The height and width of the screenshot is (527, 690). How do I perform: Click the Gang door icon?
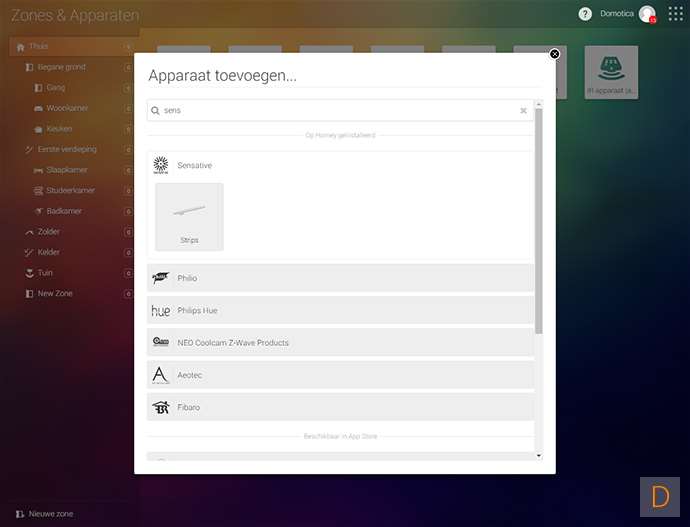pyautogui.click(x=39, y=88)
